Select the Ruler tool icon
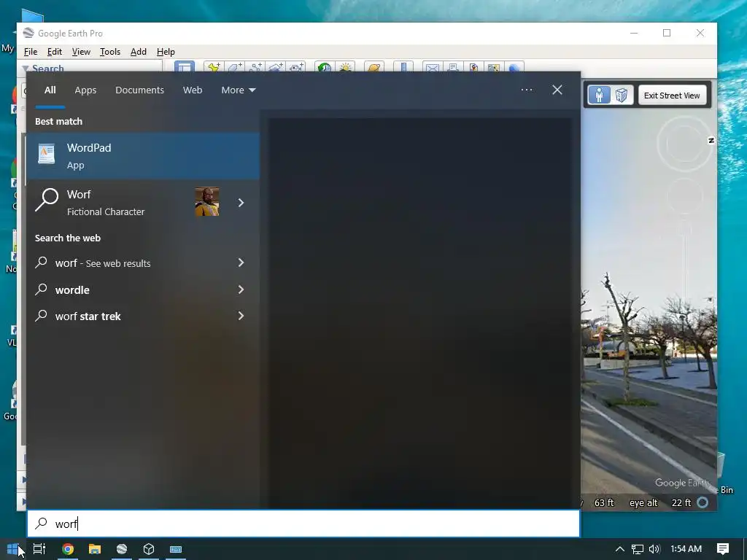 403,66
